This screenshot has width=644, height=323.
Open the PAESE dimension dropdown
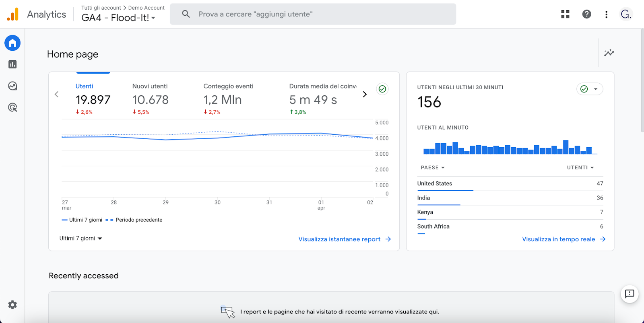433,168
